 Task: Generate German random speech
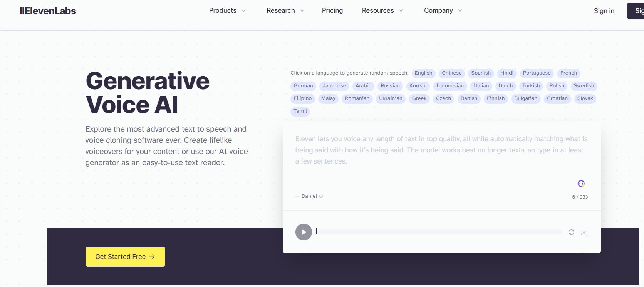pos(303,86)
